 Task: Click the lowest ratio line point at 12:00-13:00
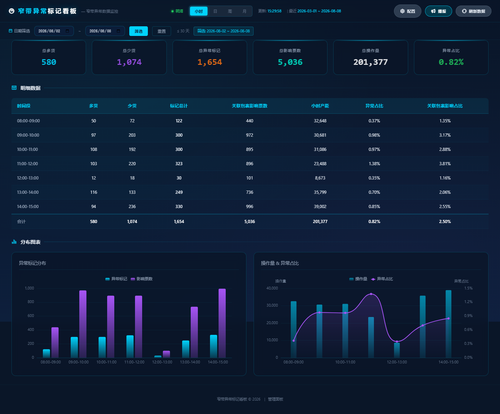coord(397,342)
